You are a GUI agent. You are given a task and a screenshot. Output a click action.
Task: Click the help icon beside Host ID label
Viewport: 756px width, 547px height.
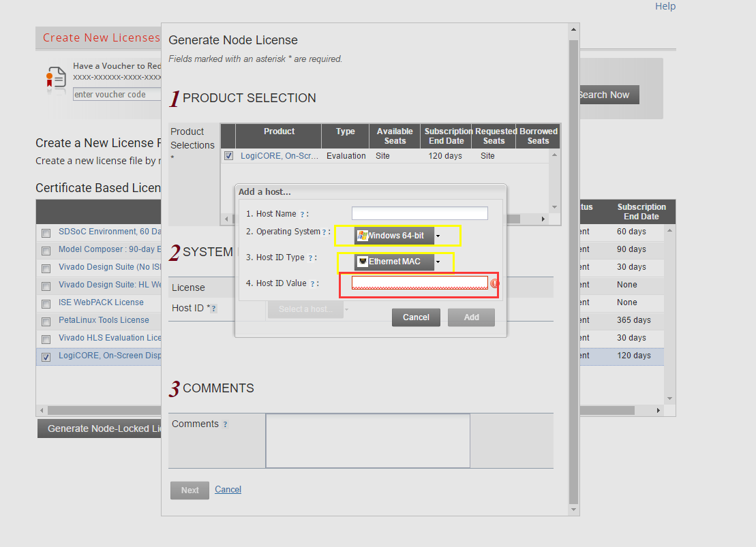214,308
